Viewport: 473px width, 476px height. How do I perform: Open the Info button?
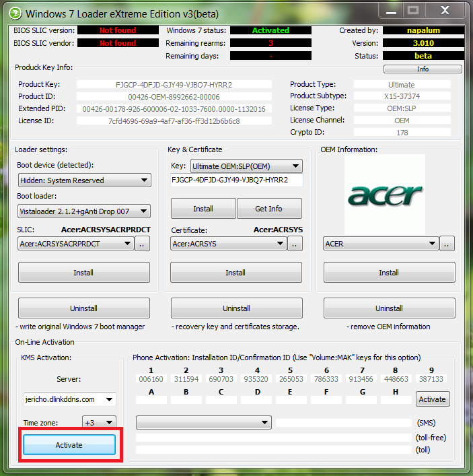pos(423,69)
